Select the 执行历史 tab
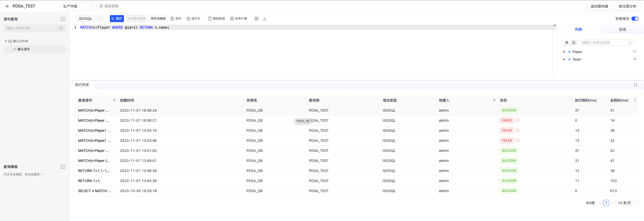This screenshot has height=221, width=644. pyautogui.click(x=82, y=85)
